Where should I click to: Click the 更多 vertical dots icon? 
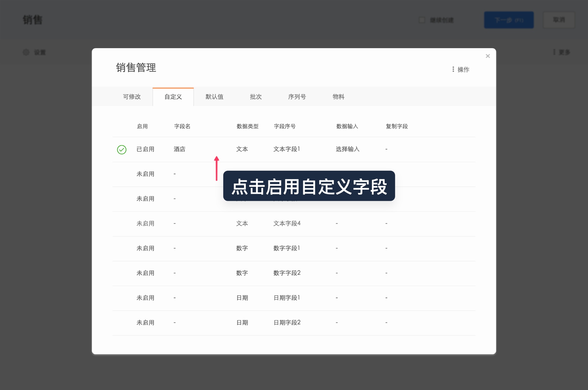pos(554,52)
